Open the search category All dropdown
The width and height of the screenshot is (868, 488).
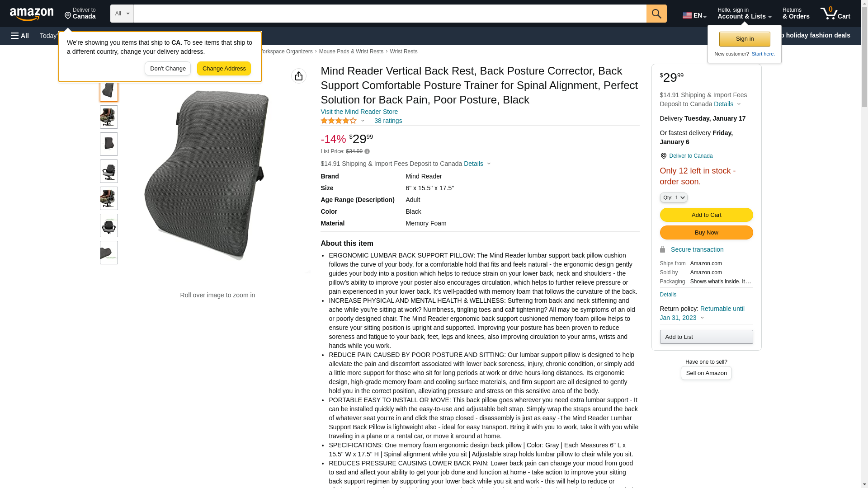pyautogui.click(x=122, y=14)
